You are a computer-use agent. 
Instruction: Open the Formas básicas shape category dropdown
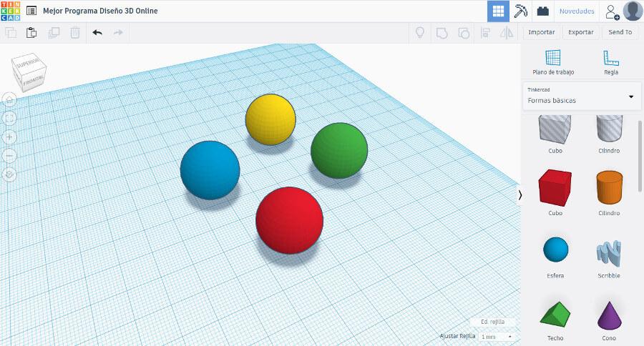[x=582, y=96]
